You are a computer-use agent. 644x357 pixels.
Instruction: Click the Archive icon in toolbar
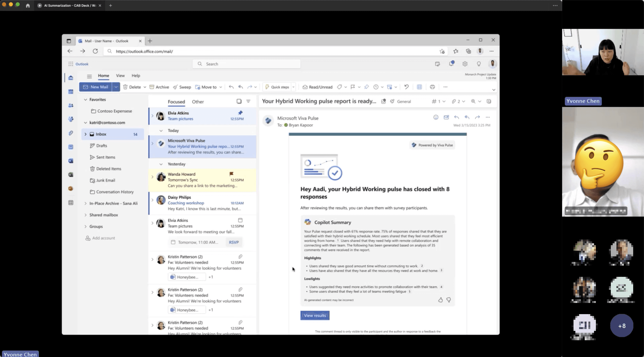152,87
